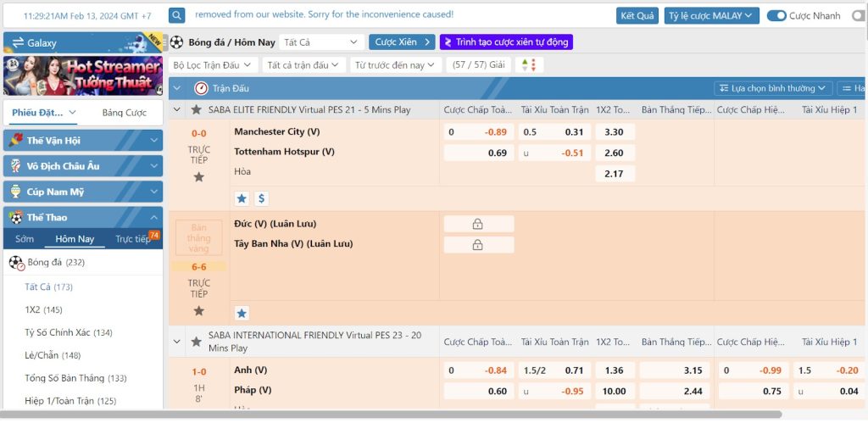The image size is (868, 423).
Task: Open the Lựa chọn bình thường dropdown
Action: pos(773,88)
